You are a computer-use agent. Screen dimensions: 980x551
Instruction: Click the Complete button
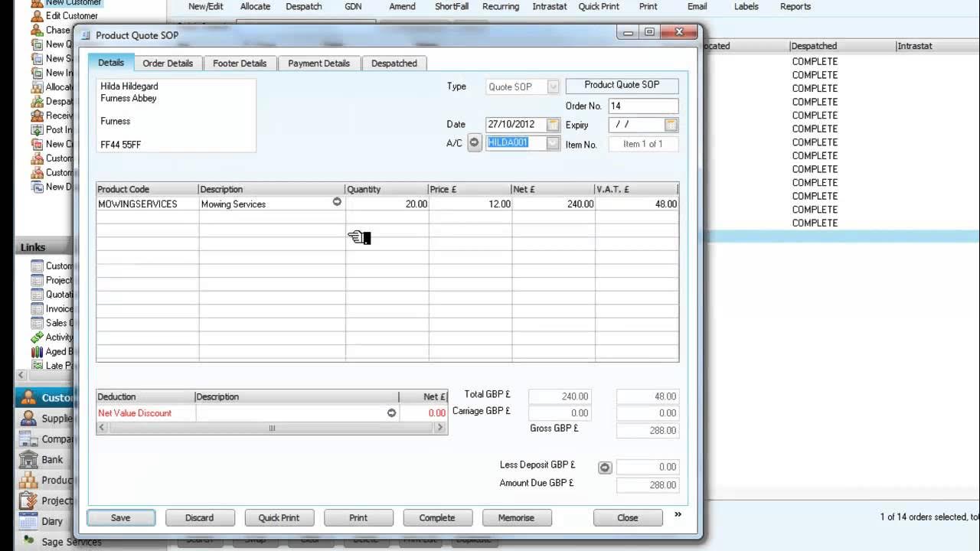pyautogui.click(x=437, y=518)
